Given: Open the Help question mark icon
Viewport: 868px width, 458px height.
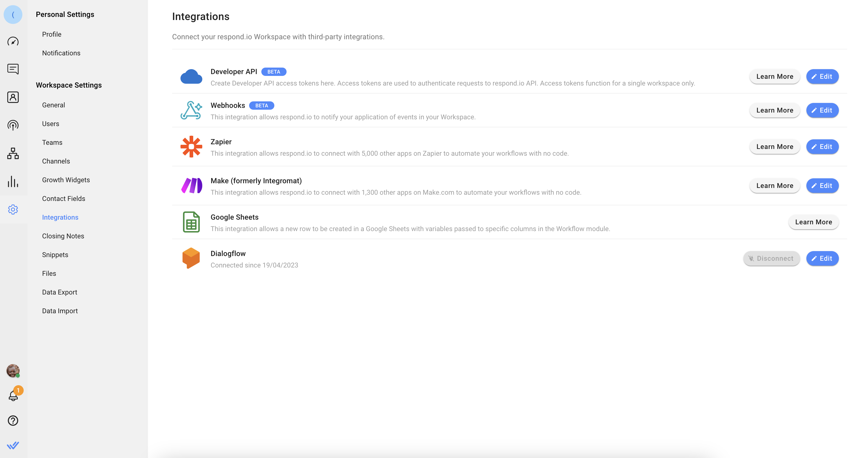Looking at the screenshot, I should tap(13, 421).
